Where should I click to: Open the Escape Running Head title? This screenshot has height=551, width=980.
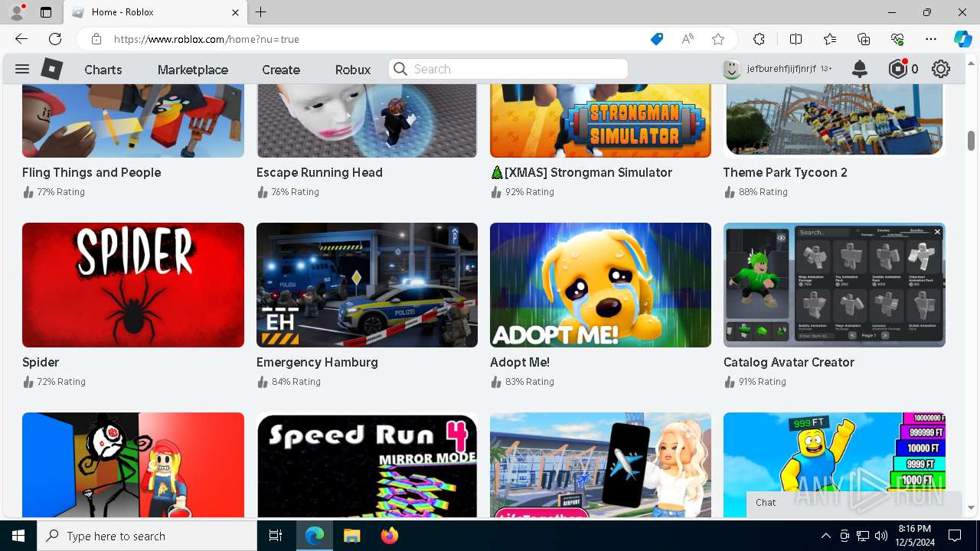point(319,172)
